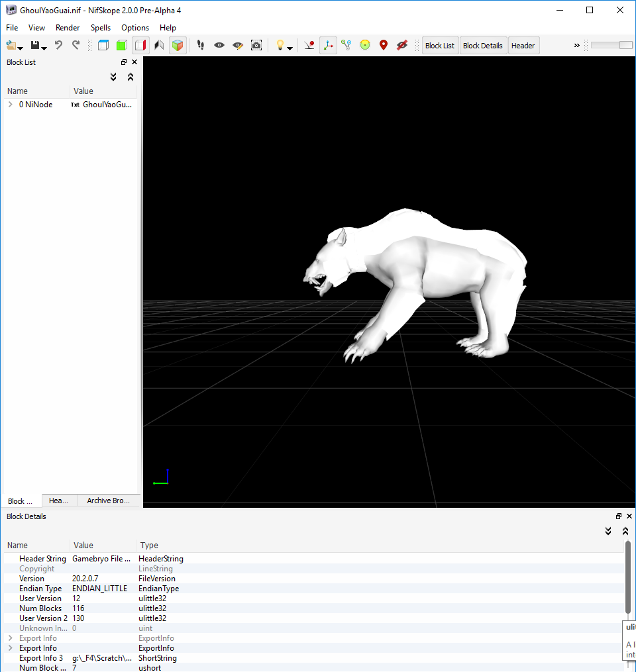Select the Top view cube icon
Viewport: 636px width, 672px height.
(103, 46)
